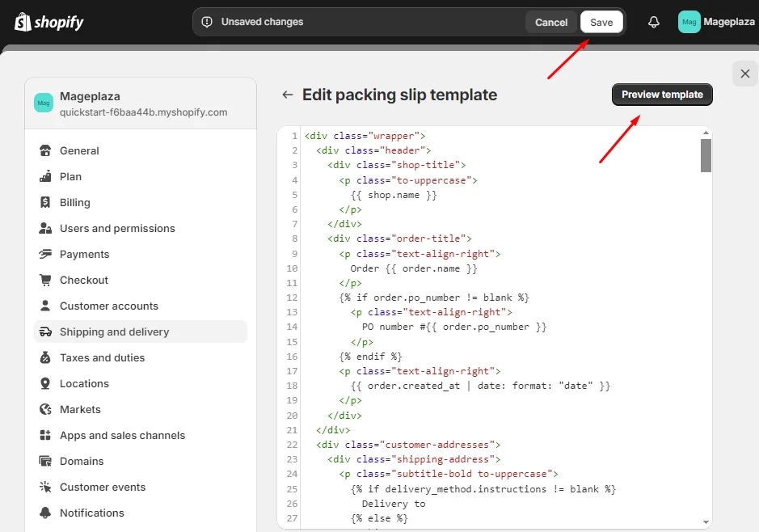Image resolution: width=759 pixels, height=532 pixels.
Task: Save the unsaved changes
Action: [x=601, y=22]
